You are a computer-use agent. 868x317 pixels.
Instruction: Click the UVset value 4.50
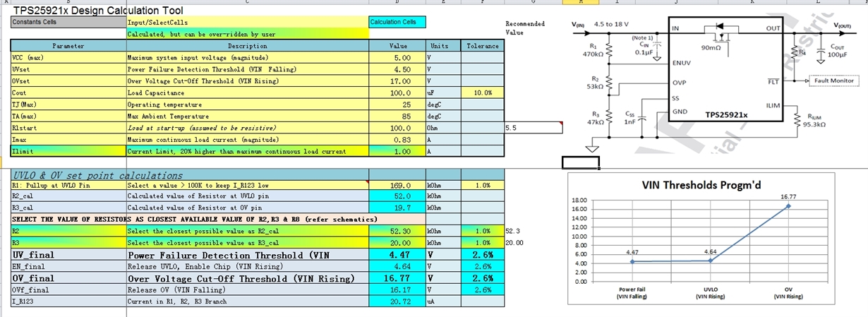[x=397, y=69]
